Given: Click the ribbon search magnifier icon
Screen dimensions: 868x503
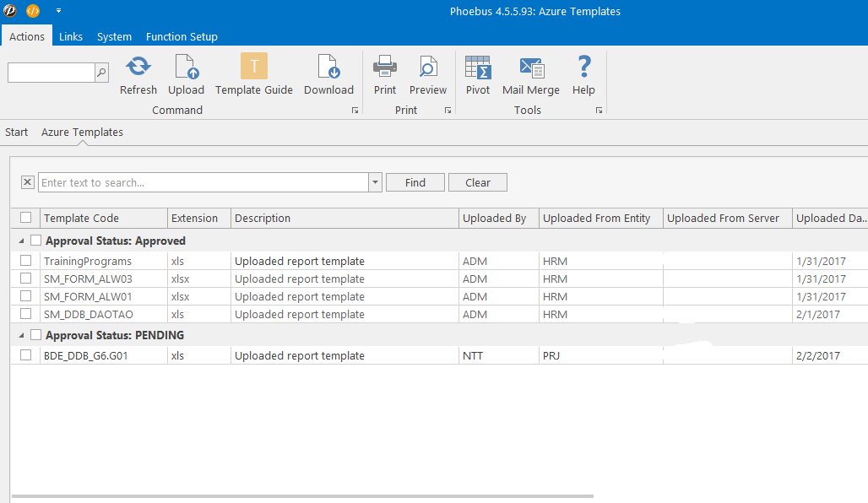Looking at the screenshot, I should pyautogui.click(x=102, y=72).
